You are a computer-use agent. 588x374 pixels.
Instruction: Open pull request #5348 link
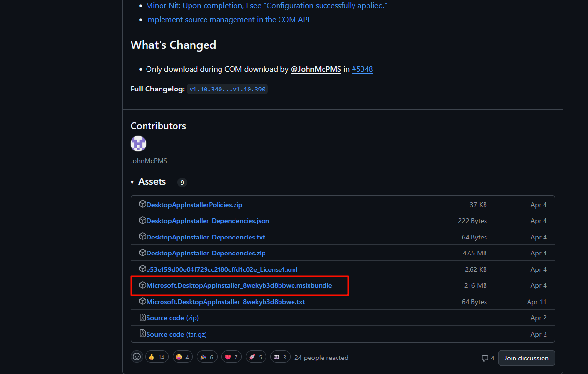point(362,69)
